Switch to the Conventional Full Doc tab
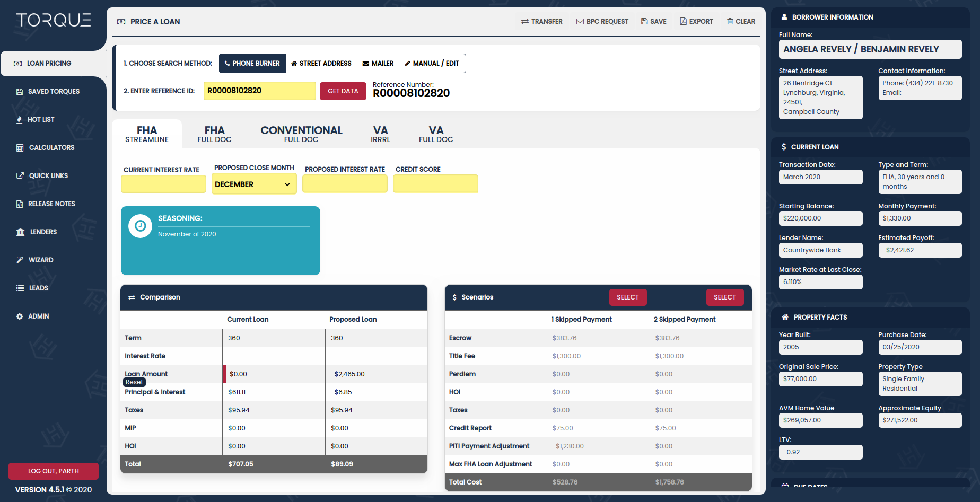This screenshot has height=502, width=980. (x=301, y=134)
